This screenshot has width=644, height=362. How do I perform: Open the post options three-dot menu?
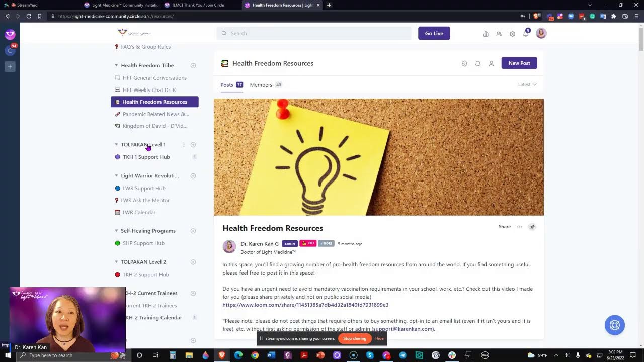tap(520, 227)
